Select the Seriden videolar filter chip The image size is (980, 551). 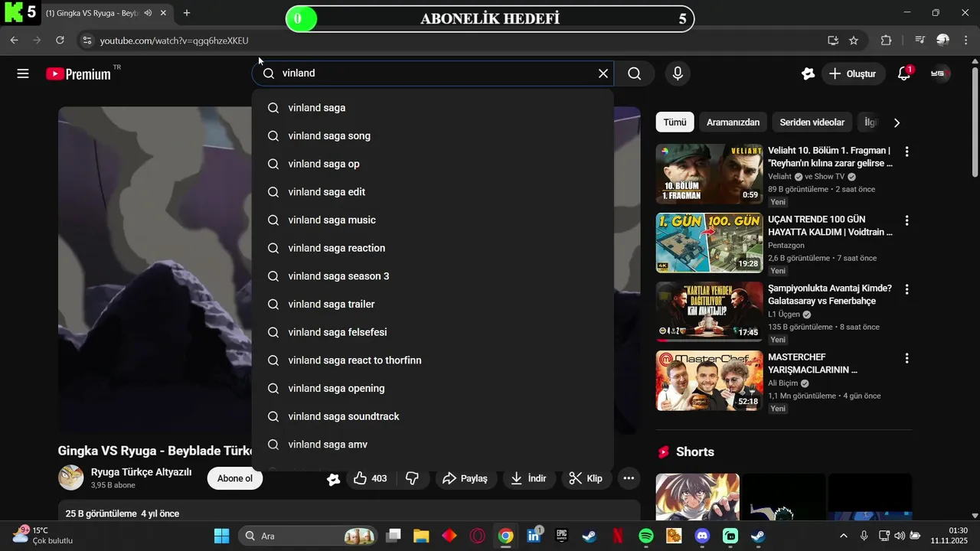coord(812,122)
